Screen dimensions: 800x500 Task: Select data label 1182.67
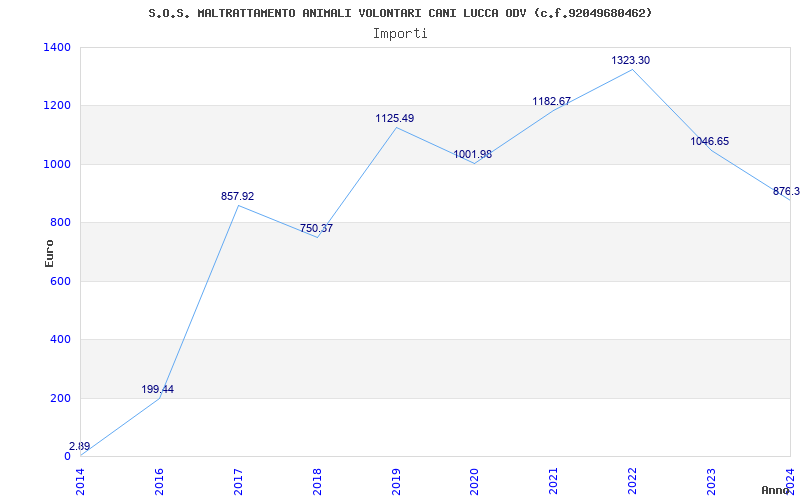(x=552, y=102)
